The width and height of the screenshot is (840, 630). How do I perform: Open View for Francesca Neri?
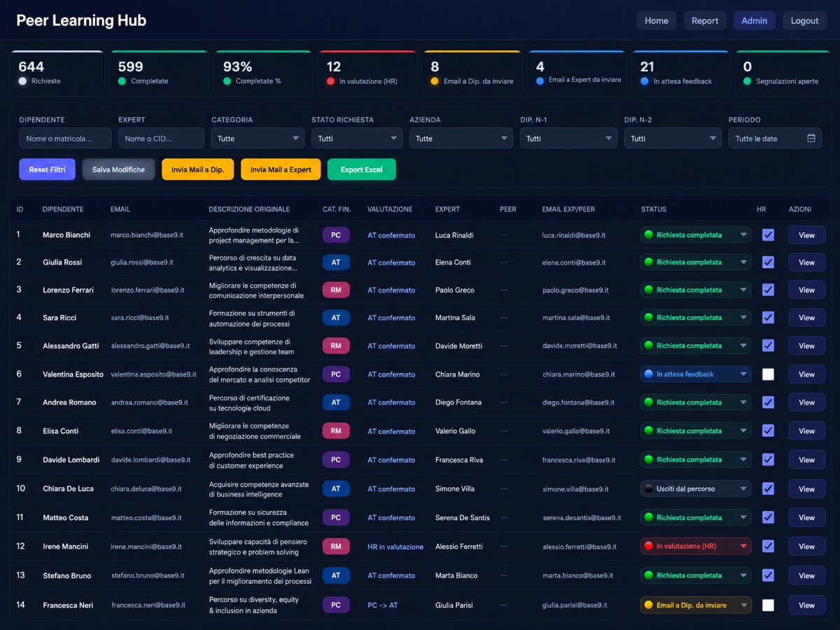pos(806,605)
